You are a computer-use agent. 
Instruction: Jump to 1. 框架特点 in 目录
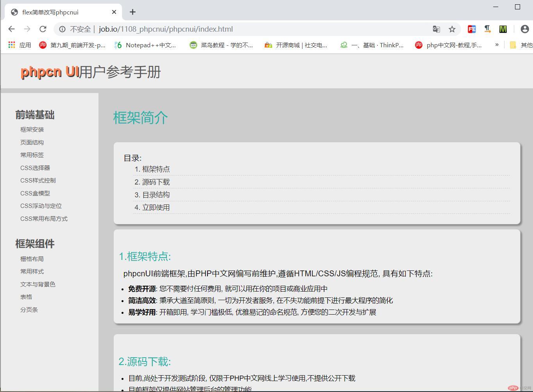156,169
